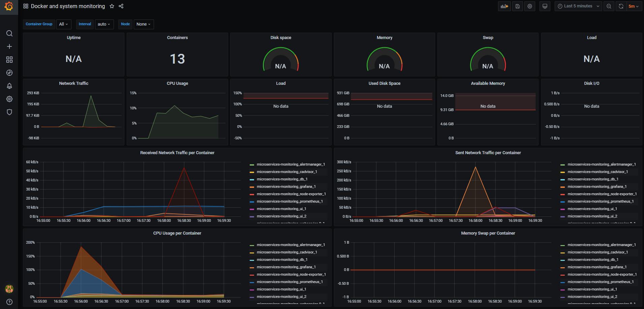Open the Disk space panel title menu

tap(281, 38)
